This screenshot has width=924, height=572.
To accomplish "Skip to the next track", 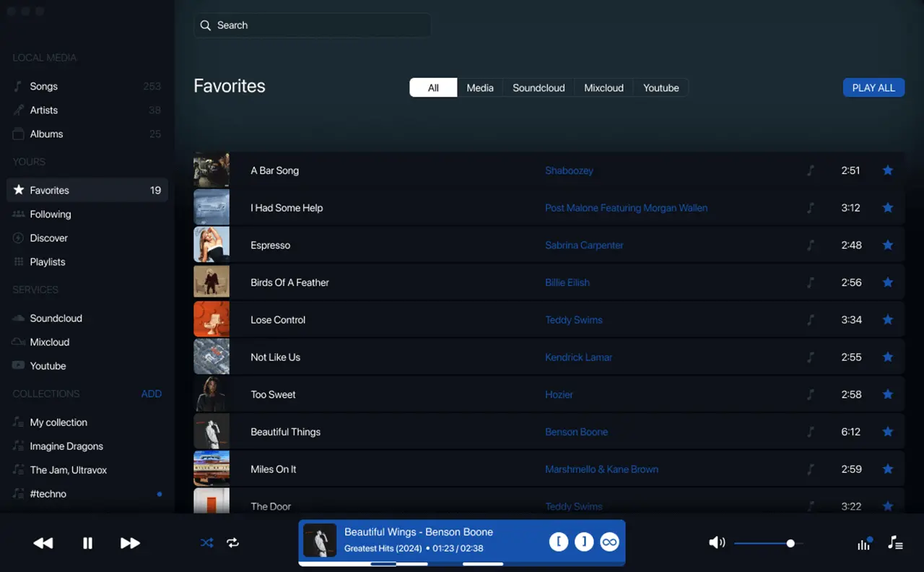I will 130,543.
